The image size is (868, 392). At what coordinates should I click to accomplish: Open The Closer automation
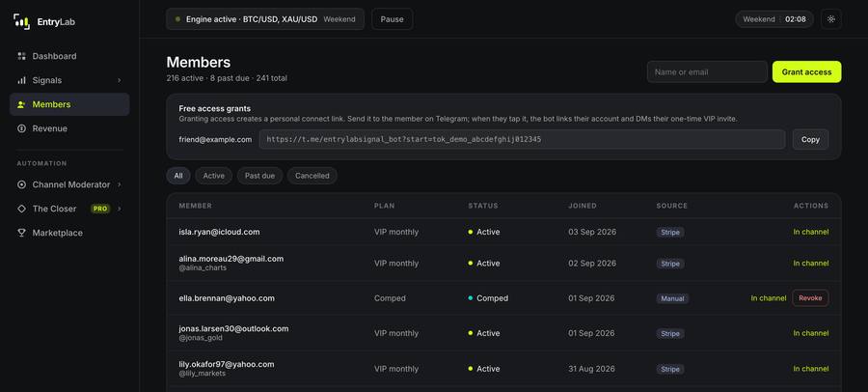(69, 209)
